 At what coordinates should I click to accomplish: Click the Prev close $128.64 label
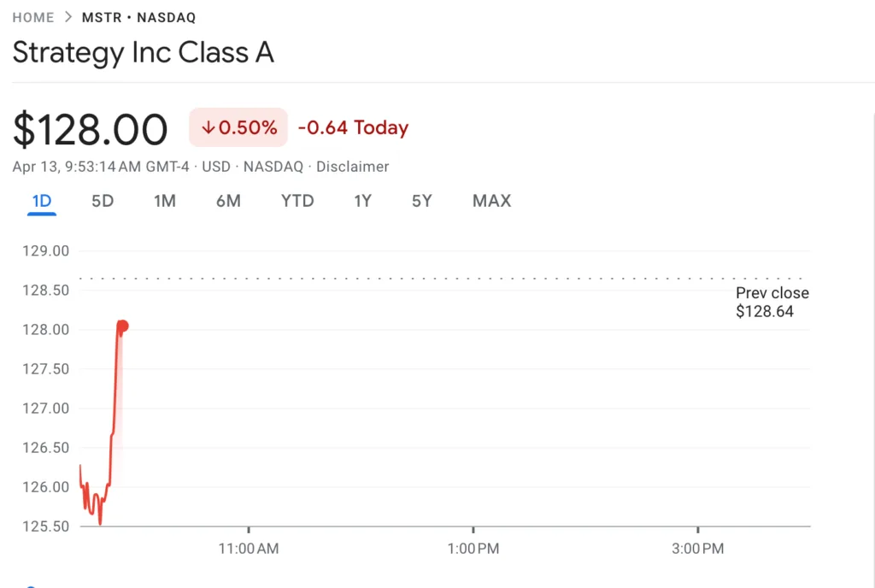(772, 302)
